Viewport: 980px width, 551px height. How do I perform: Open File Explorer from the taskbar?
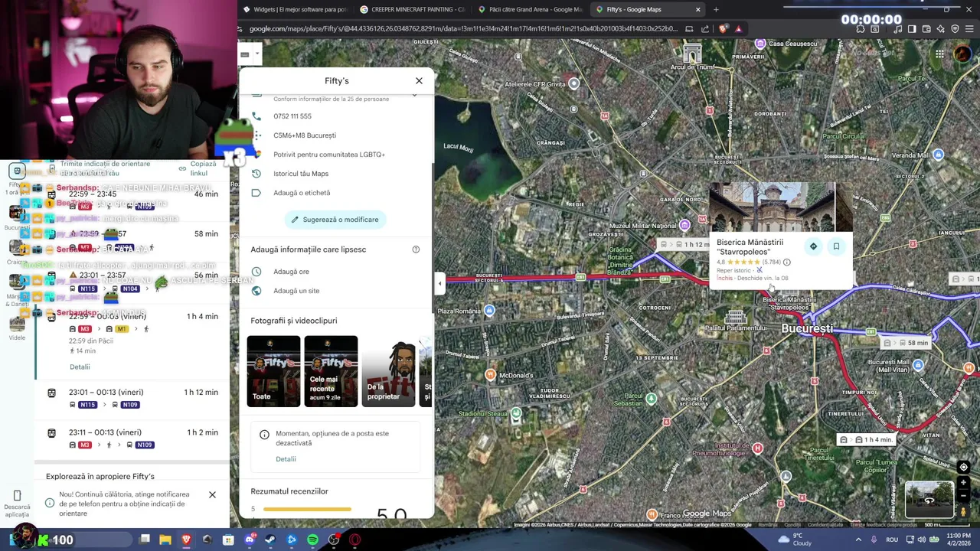pos(165,540)
